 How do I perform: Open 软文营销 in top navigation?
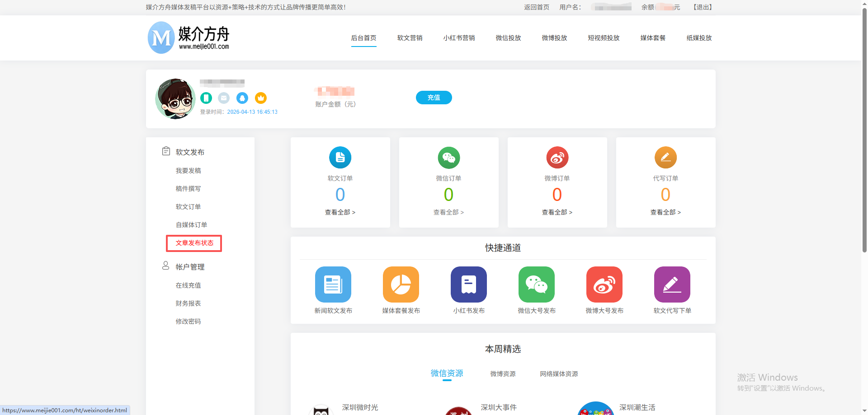coord(410,38)
